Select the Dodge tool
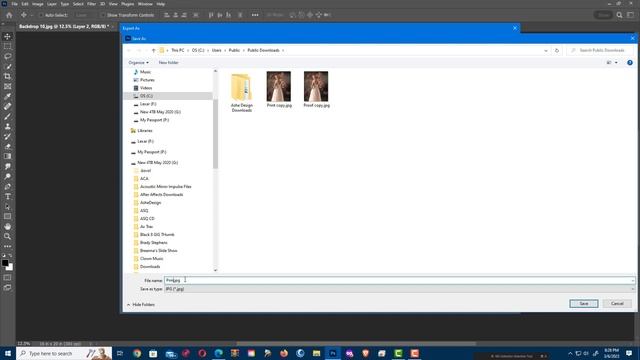Image resolution: width=640 pixels, height=360 pixels. pyautogui.click(x=7, y=176)
